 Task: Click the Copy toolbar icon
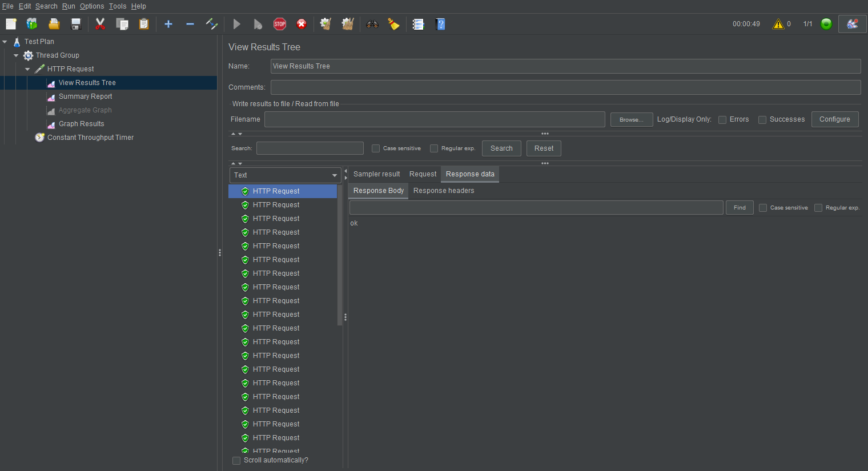pos(122,24)
